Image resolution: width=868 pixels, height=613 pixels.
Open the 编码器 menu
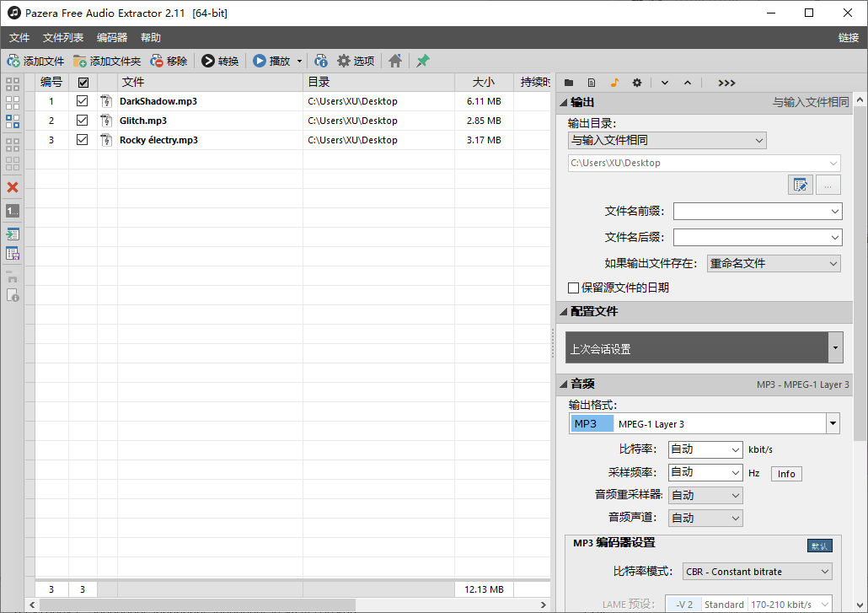click(112, 38)
